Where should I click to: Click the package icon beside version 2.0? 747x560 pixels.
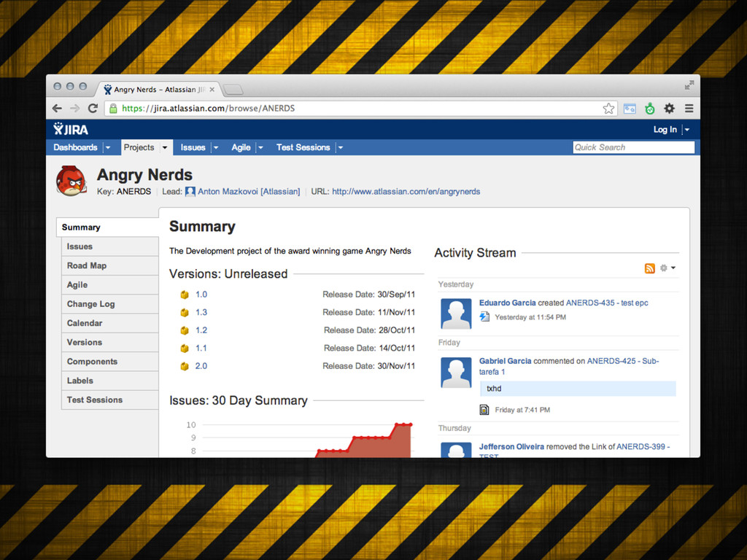[185, 367]
